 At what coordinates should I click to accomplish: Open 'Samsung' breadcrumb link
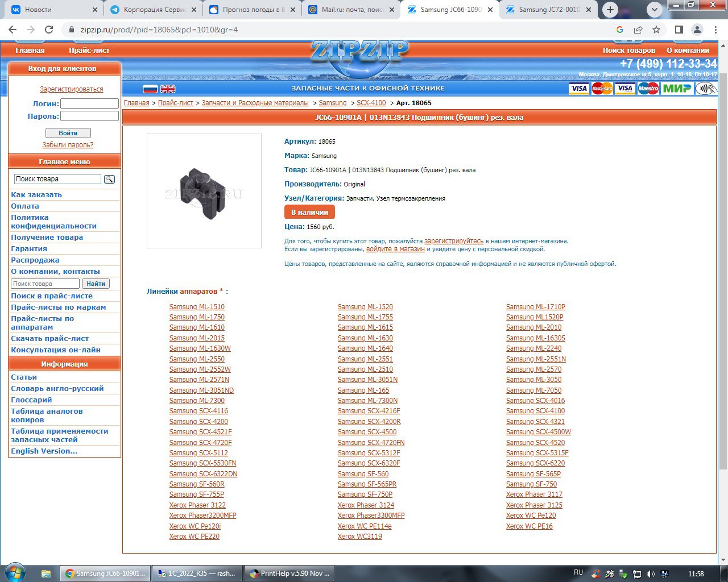(x=333, y=103)
